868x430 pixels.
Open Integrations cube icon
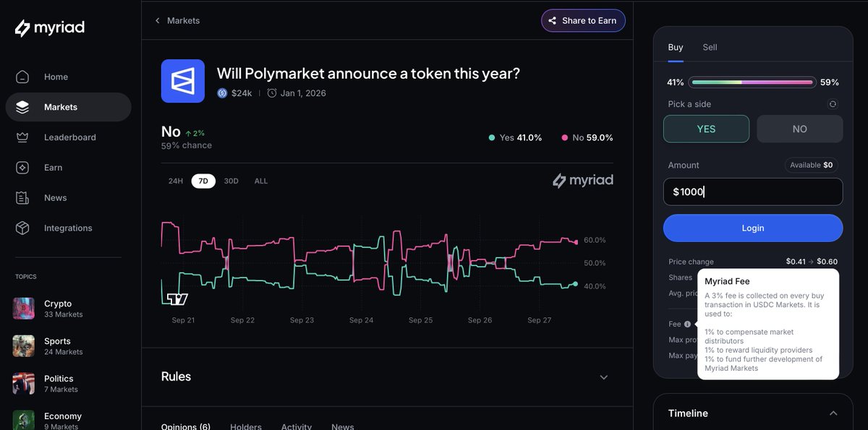[22, 228]
